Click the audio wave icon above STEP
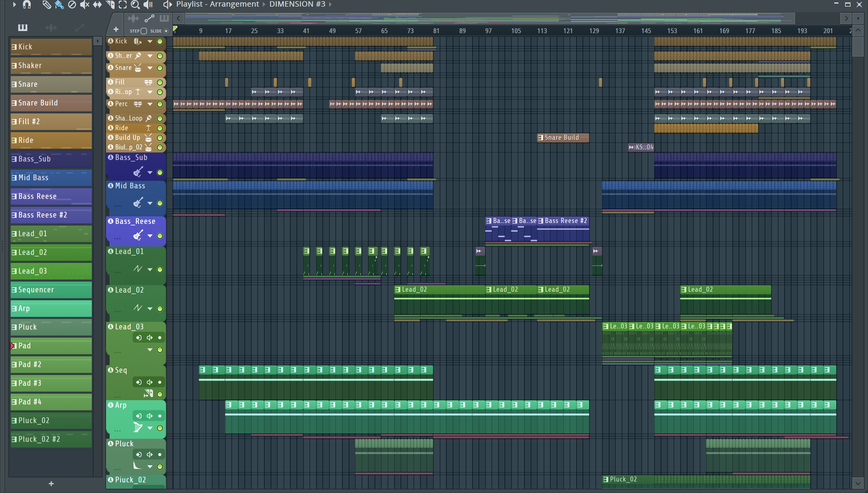 point(133,18)
